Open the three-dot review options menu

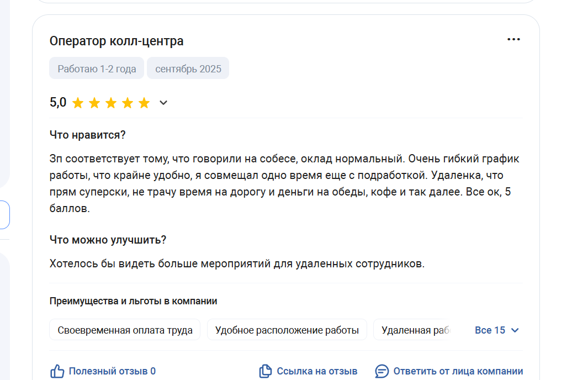click(x=513, y=39)
